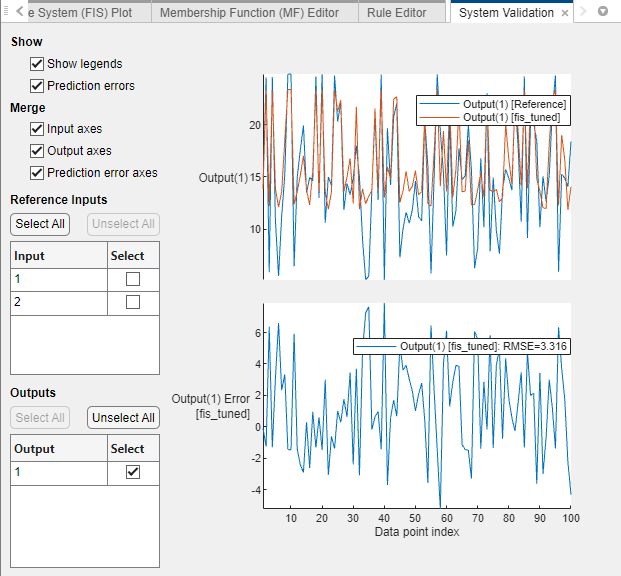This screenshot has width=621, height=576.
Task: Select reference input 1 checkbox
Action: (x=133, y=279)
